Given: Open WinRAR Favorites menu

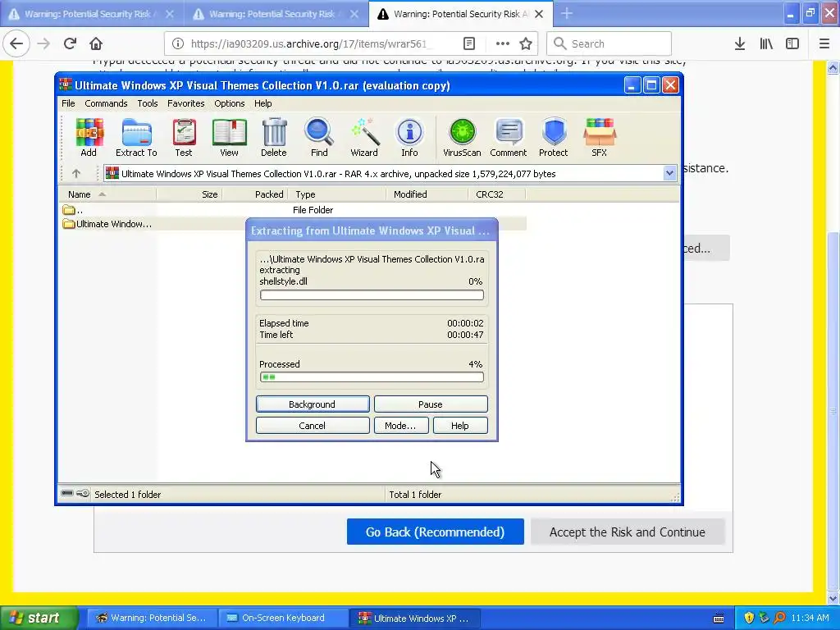Looking at the screenshot, I should tap(186, 103).
